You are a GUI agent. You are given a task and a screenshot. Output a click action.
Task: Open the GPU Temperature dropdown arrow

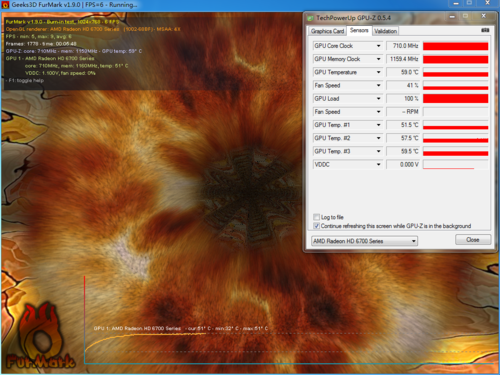point(378,72)
